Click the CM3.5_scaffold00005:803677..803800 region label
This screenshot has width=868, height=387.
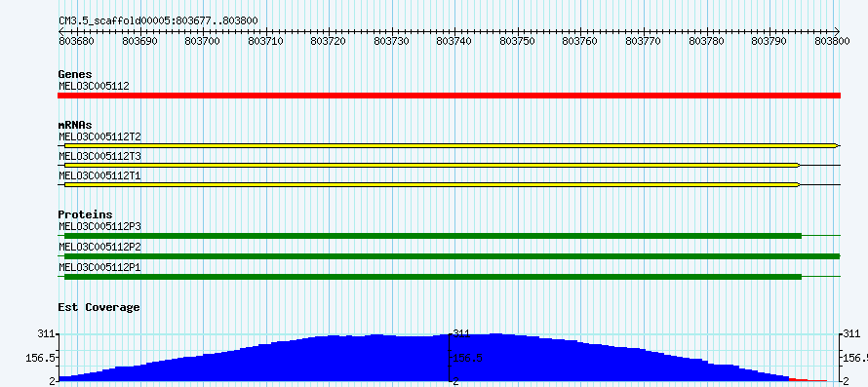(x=158, y=21)
